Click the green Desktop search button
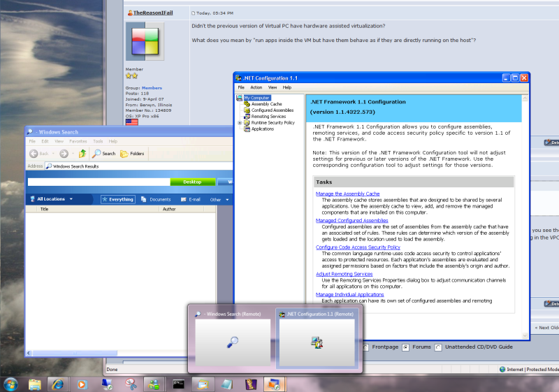559x392 pixels. pyautogui.click(x=193, y=182)
